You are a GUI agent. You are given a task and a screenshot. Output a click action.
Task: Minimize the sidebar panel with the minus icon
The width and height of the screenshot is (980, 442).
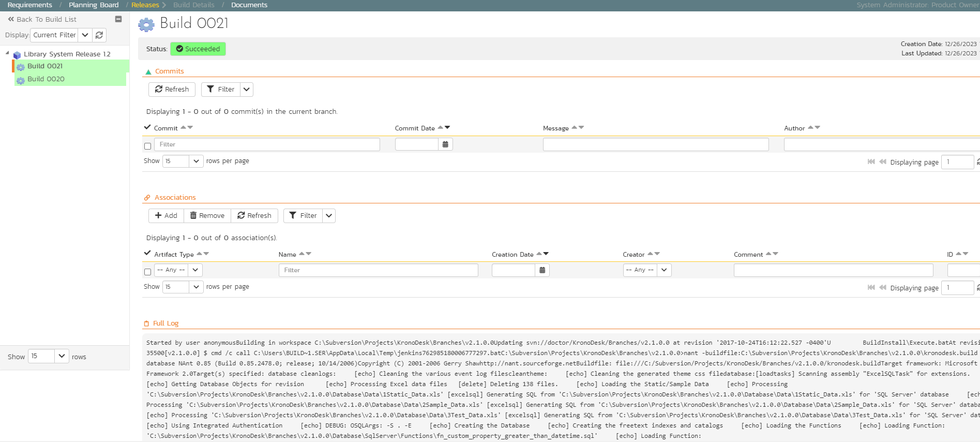tap(118, 19)
